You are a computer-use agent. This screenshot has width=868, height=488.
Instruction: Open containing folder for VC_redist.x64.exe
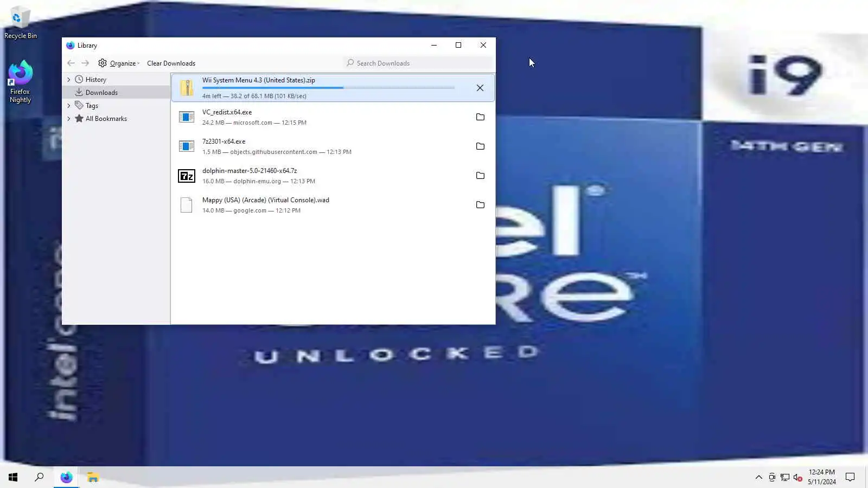(x=480, y=117)
